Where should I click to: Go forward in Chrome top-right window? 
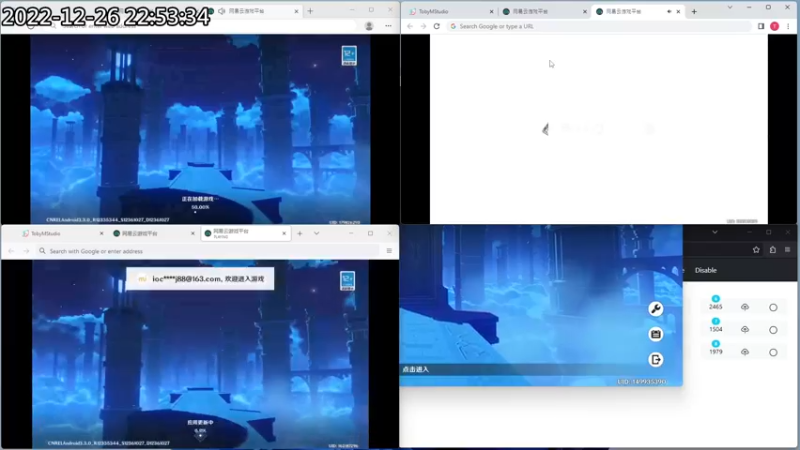423,26
